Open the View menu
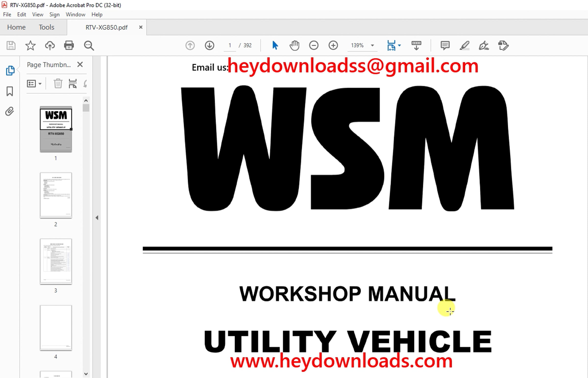This screenshot has height=378, width=588. point(37,14)
